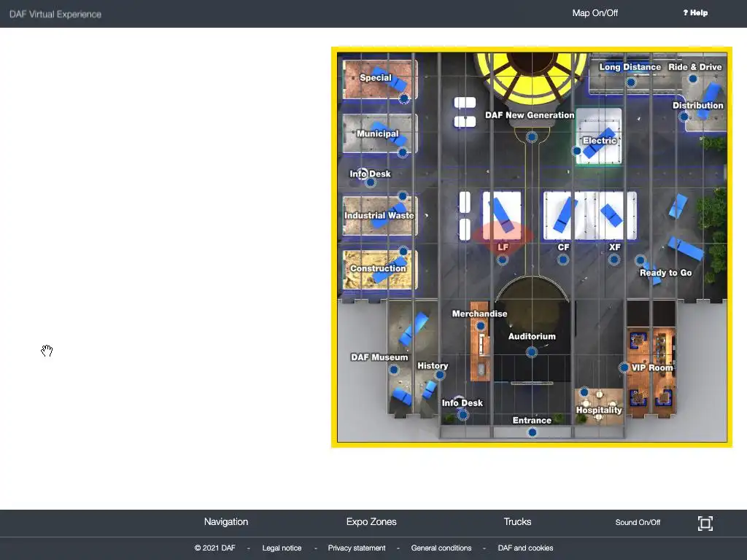Select the Electric zone marker dot
Screen dimensions: 747x560
577,151
